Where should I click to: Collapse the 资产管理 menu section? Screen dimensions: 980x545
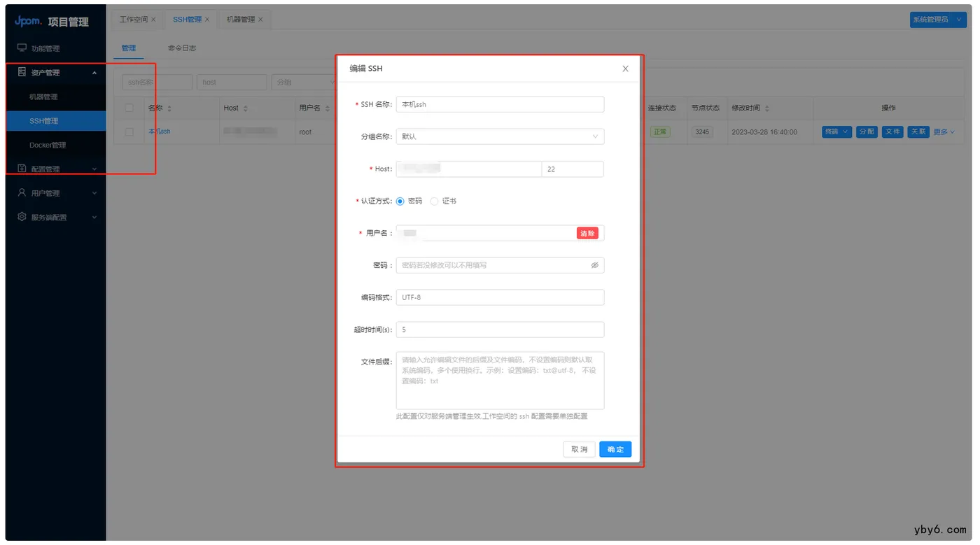(x=94, y=73)
